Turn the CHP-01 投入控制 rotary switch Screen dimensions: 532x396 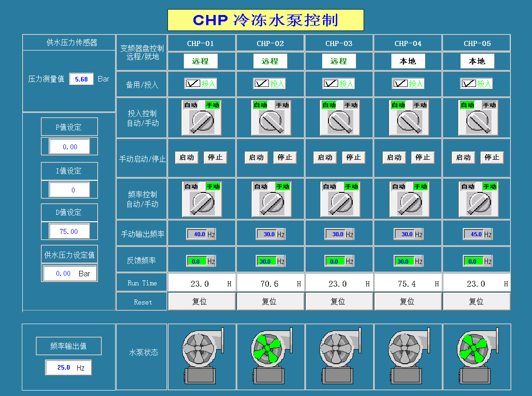pos(201,122)
